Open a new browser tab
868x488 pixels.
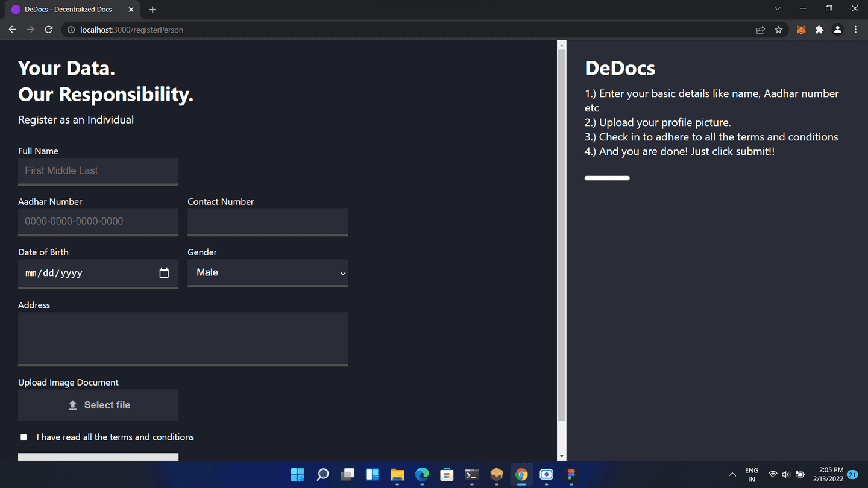[153, 10]
